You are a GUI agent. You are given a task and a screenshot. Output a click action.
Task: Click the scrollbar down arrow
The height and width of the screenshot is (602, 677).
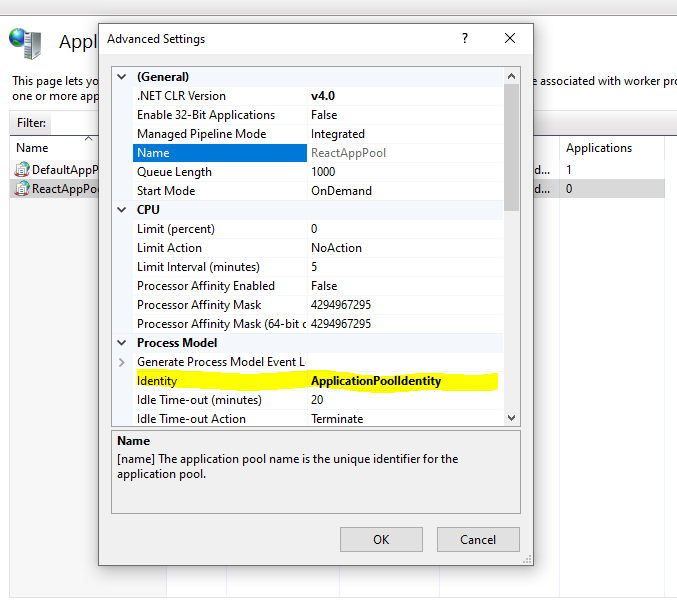click(x=512, y=418)
